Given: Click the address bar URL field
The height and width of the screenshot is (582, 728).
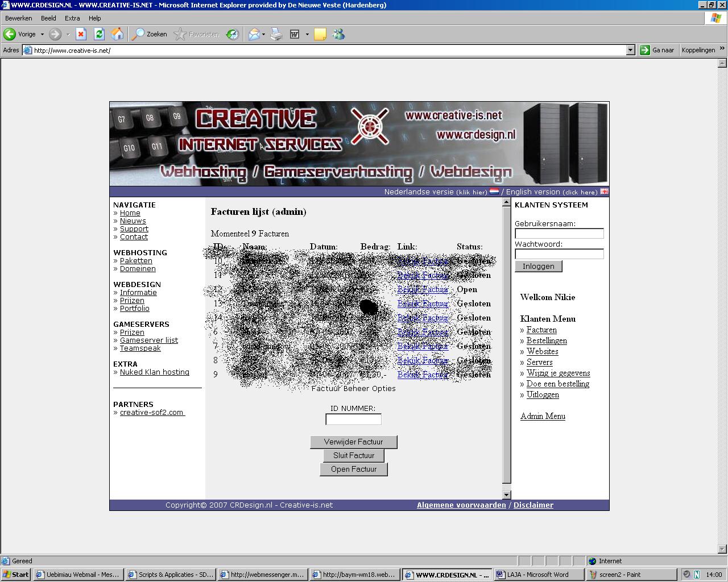Looking at the screenshot, I should pyautogui.click(x=328, y=50).
